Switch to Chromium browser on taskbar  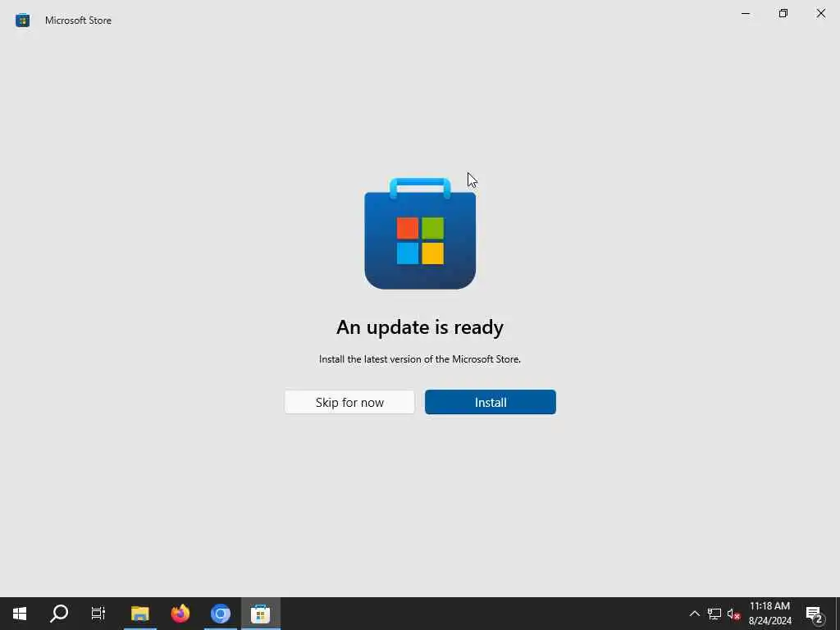tap(220, 614)
